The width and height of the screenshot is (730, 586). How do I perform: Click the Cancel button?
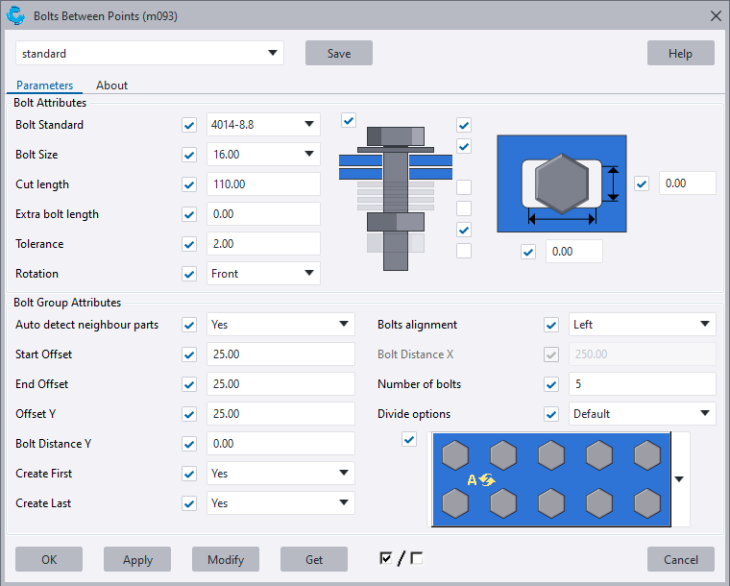point(681,559)
